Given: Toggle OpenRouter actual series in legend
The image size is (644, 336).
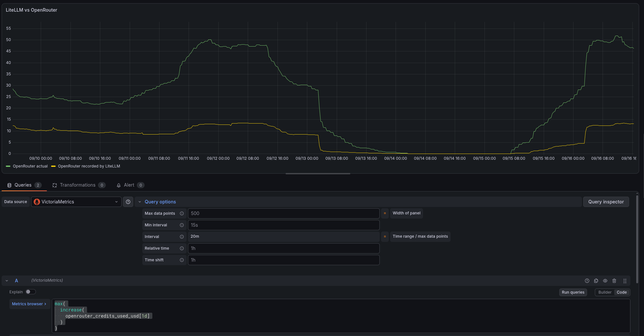Looking at the screenshot, I should [30, 166].
